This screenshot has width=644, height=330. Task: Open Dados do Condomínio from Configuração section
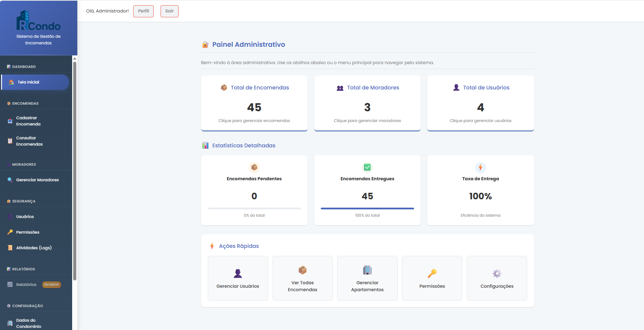coord(29,323)
